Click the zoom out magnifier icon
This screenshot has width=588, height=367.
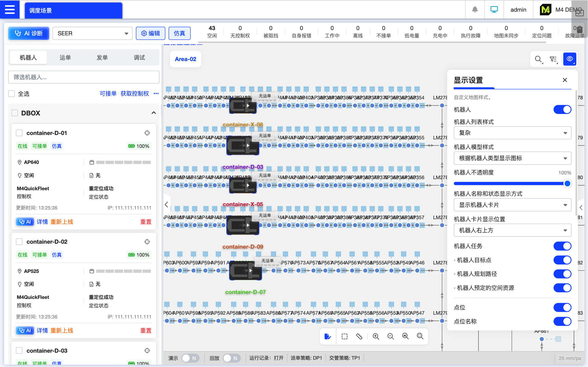click(390, 336)
